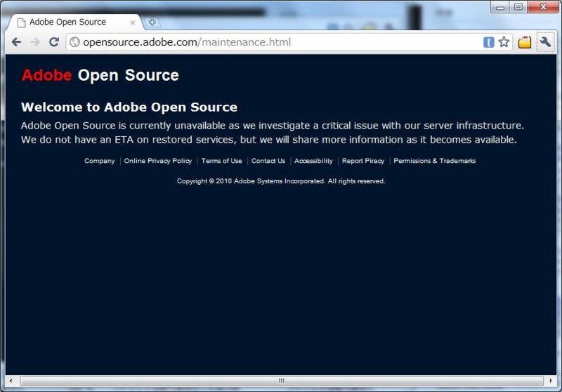This screenshot has height=392, width=562.
Task: Close the browser window
Action: [x=543, y=7]
